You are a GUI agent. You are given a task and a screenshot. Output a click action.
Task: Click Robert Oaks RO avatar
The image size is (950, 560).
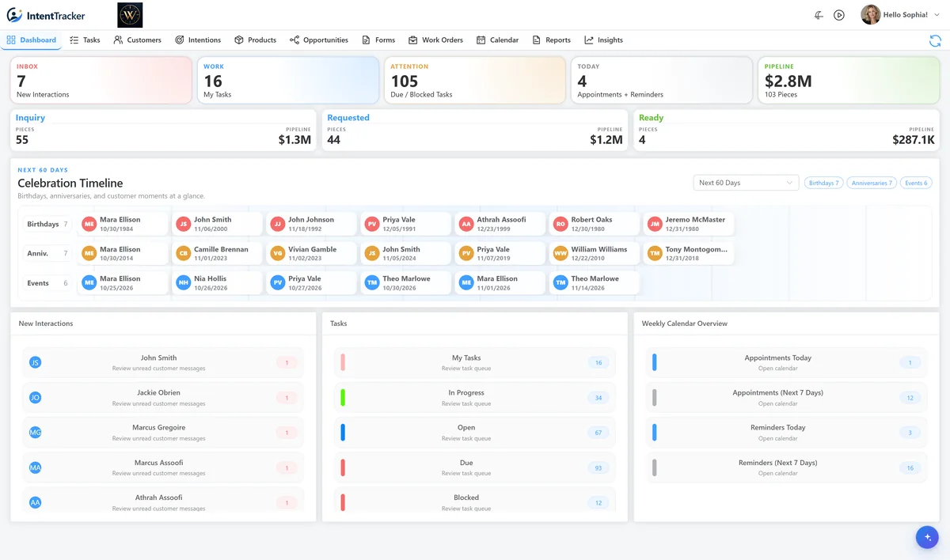(x=560, y=225)
